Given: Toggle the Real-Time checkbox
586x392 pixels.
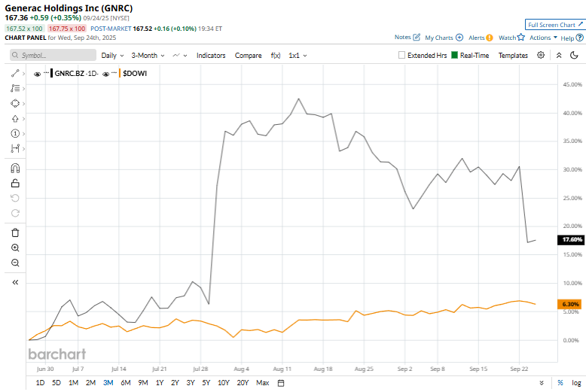Looking at the screenshot, I should pos(454,55).
